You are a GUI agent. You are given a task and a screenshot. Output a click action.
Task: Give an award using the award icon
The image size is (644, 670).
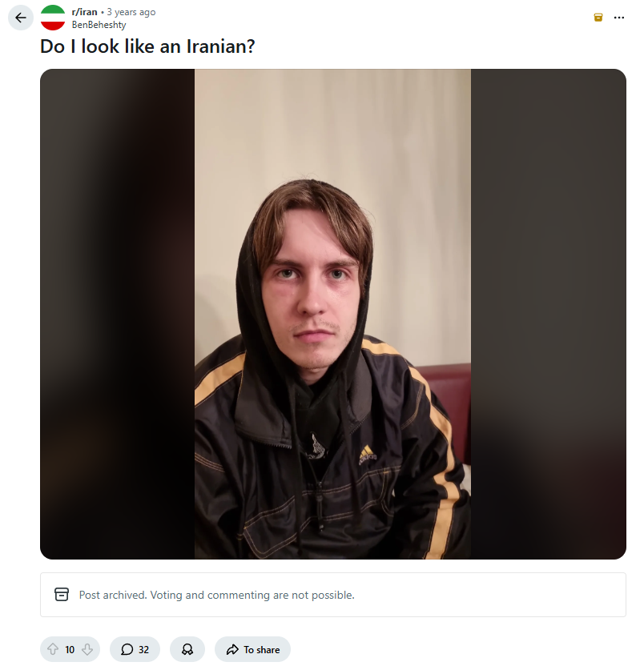187,649
